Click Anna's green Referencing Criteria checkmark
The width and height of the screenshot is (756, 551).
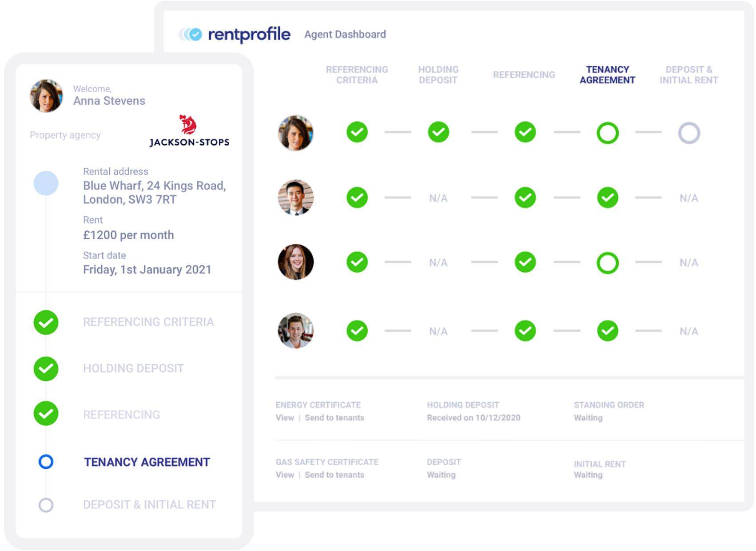357,132
